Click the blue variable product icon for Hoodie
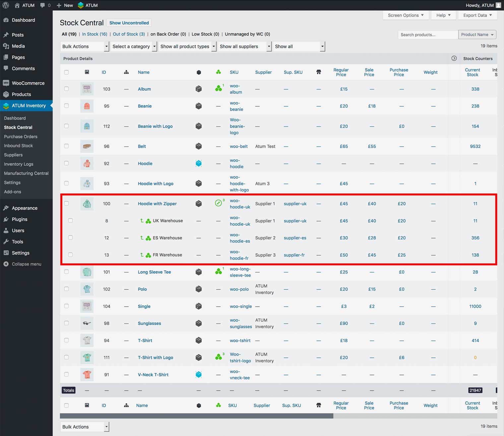Viewport: 504px width, 436px height. pyautogui.click(x=199, y=163)
